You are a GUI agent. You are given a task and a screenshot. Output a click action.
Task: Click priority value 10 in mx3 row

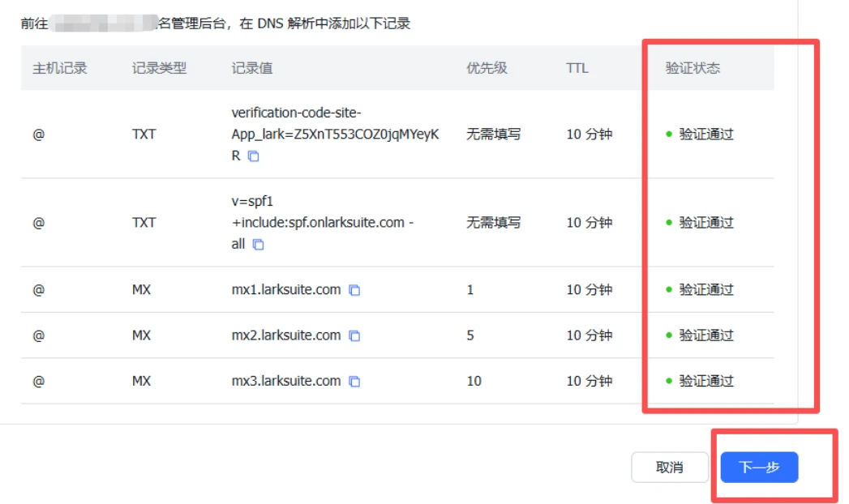coord(474,382)
